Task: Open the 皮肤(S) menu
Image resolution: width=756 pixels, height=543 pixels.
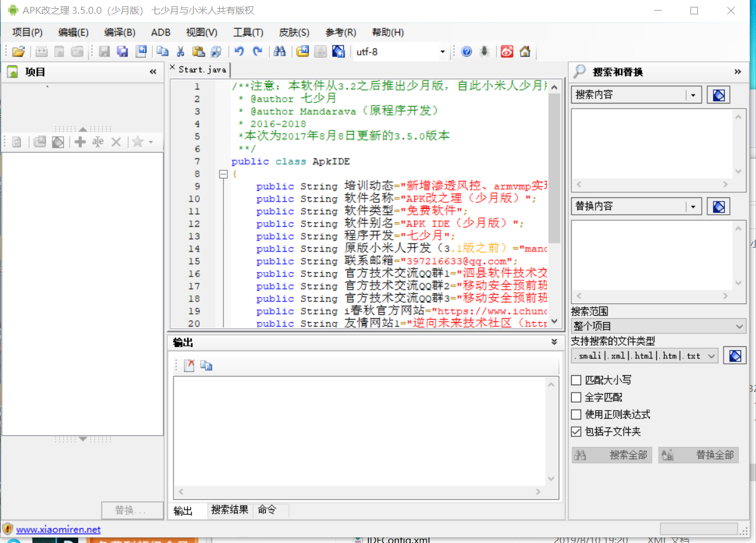Action: [294, 32]
